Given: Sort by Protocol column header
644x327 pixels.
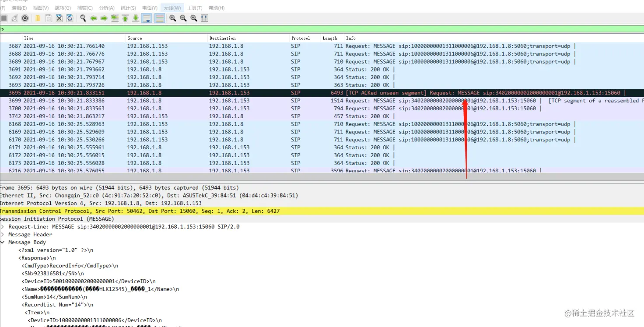Looking at the screenshot, I should pyautogui.click(x=305, y=38).
